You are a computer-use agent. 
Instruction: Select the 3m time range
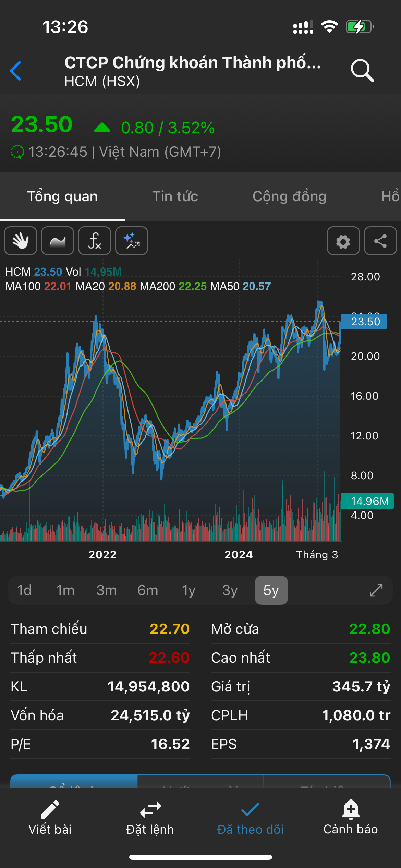coord(107,590)
